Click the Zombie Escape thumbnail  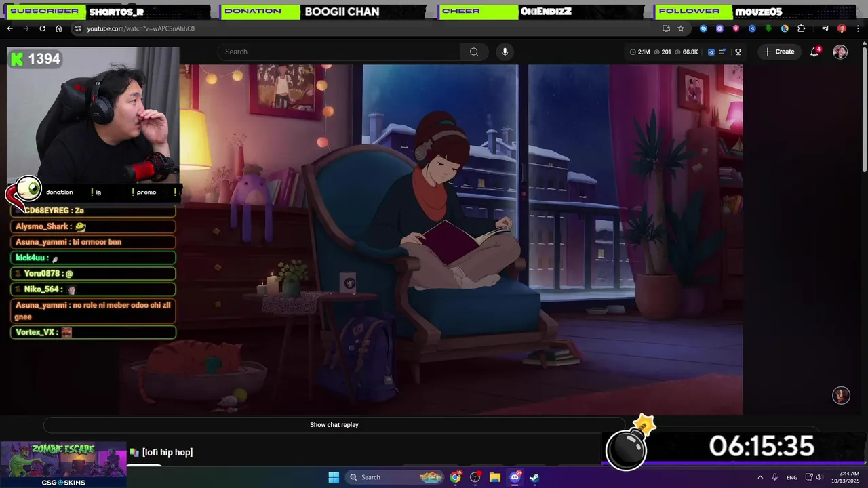click(63, 460)
